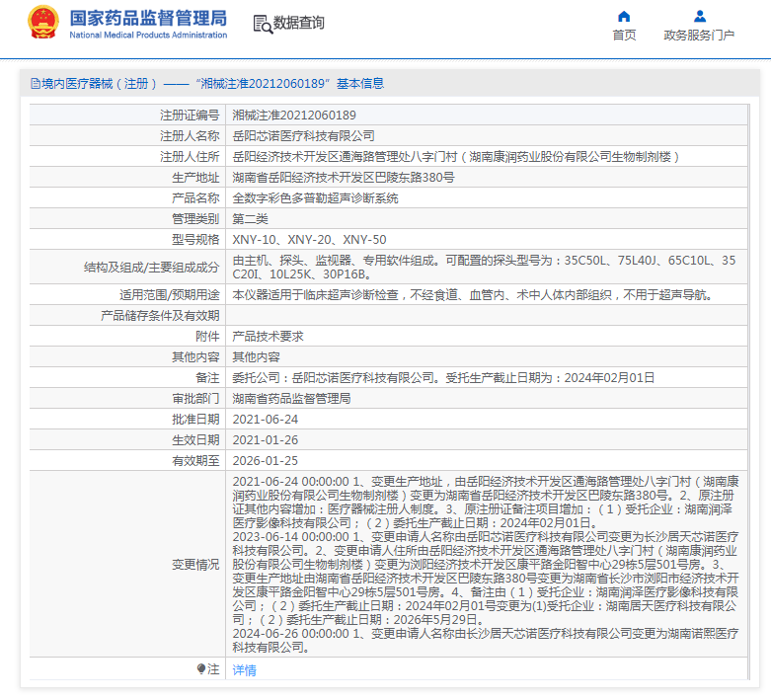Click the 附件 row label
771x700 pixels.
click(207, 337)
